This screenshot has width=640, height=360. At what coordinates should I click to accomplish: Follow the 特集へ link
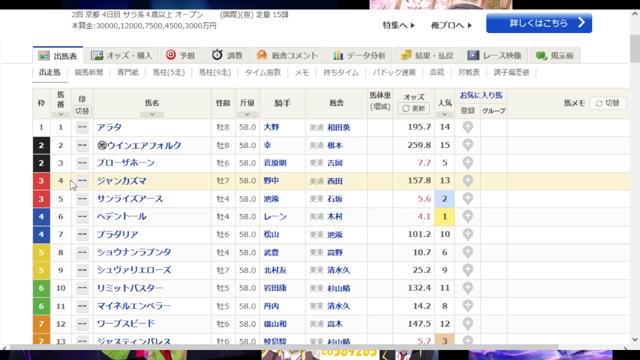[398, 25]
